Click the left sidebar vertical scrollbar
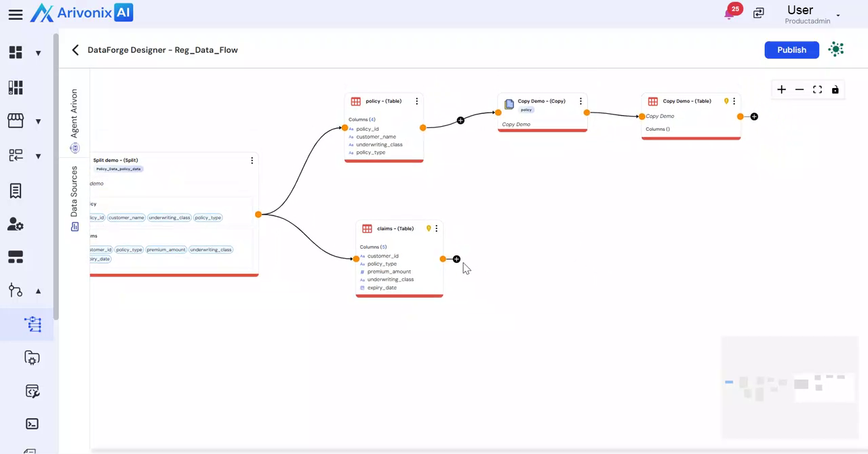 56,176
